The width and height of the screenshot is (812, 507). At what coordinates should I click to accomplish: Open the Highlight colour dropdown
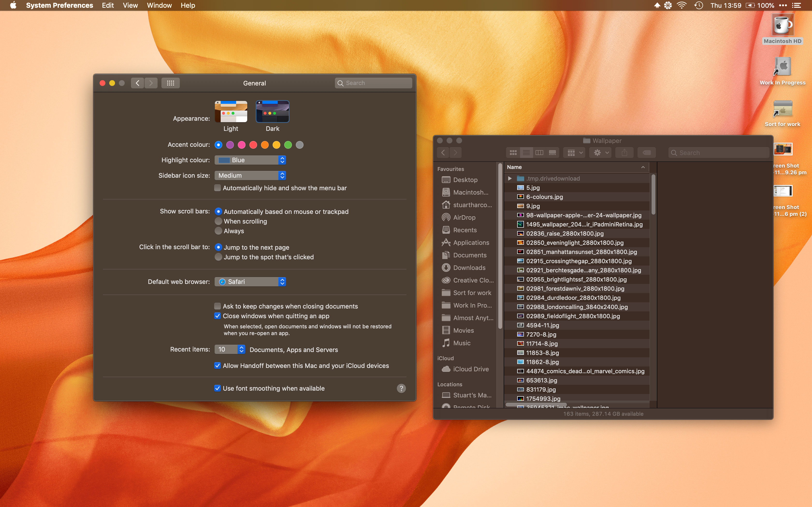[250, 160]
